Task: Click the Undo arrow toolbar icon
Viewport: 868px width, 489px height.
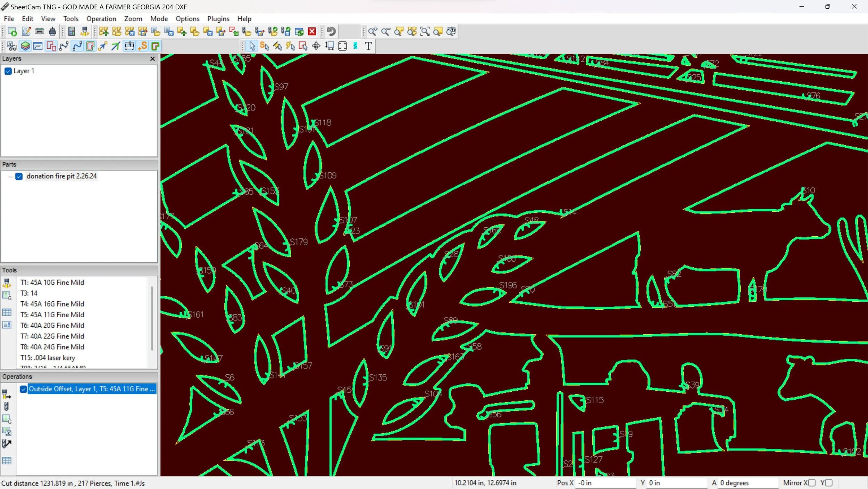Action: tap(331, 32)
